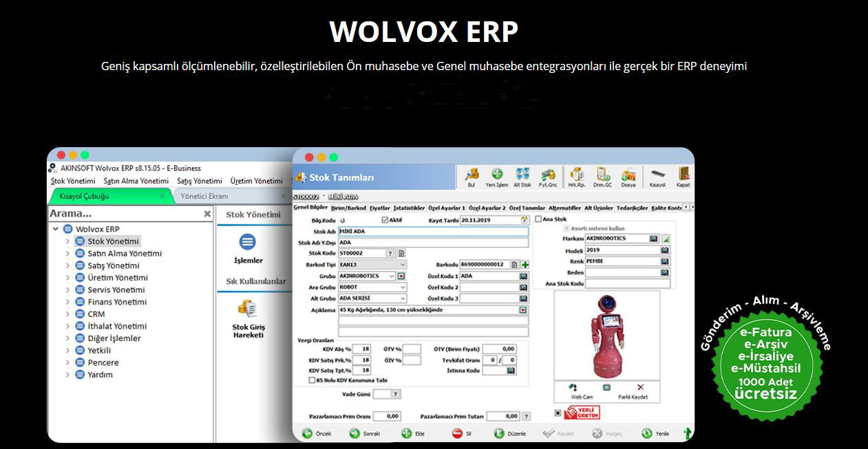Click the lookup icon beside Markası field
This screenshot has width=868, height=449.
(653, 239)
